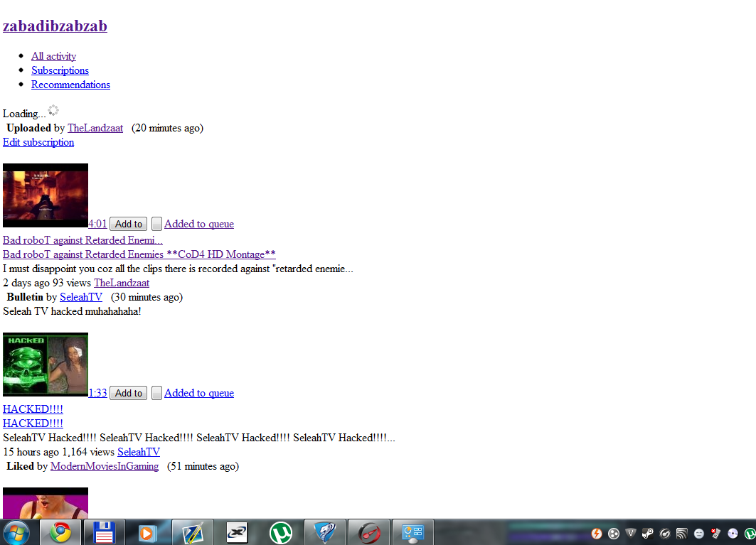756x545 pixels.
Task: Open the floppy disk taskbar application
Action: 104,533
